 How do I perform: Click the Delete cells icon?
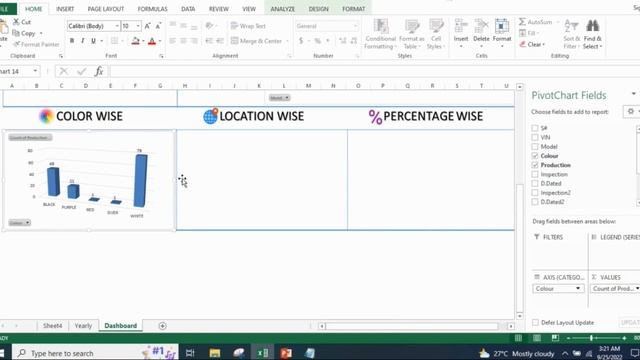(x=481, y=26)
